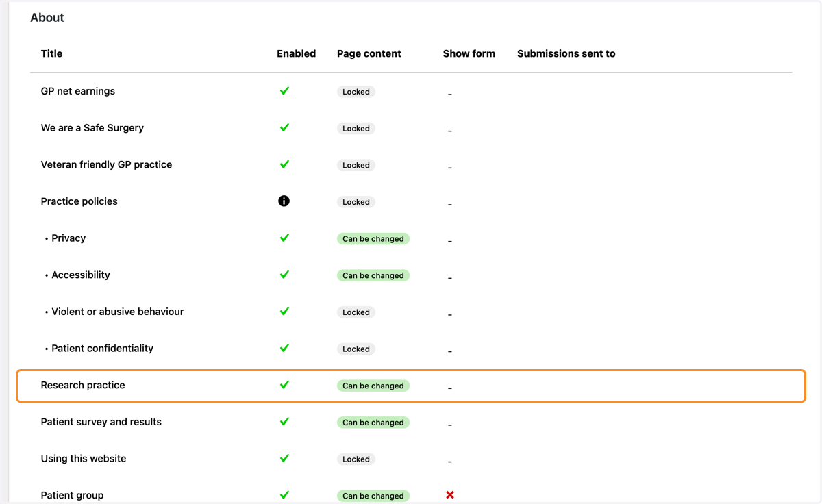This screenshot has width=822, height=504.
Task: Click enabled checkmark for Research practice
Action: point(284,385)
